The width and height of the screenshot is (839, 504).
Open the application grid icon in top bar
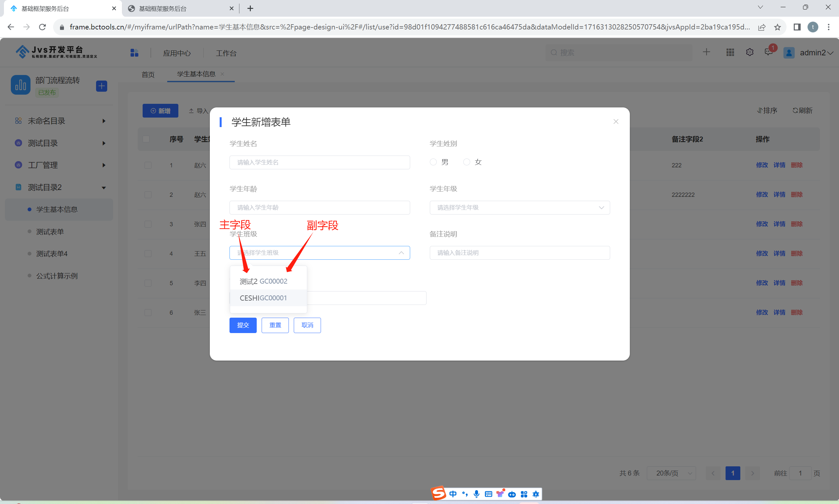tap(729, 52)
